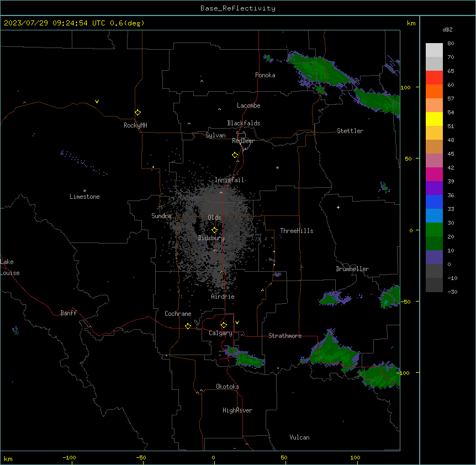Screen dimensions: 476x465
Task: Click the Vulcan city label
Action: pyautogui.click(x=299, y=437)
